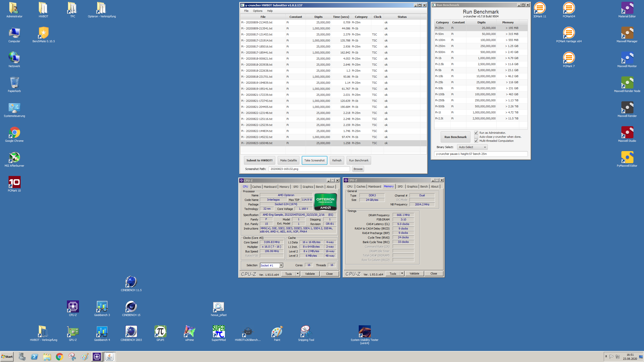This screenshot has width=644, height=362.
Task: Switch to SPD tab in right CPU-Z
Action: pos(400,187)
